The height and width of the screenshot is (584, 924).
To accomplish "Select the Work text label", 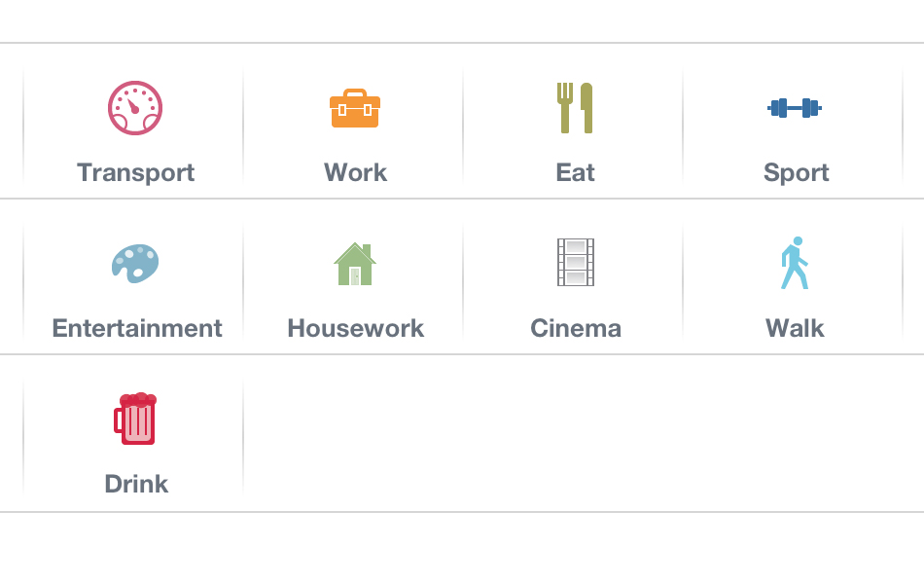I will point(355,172).
